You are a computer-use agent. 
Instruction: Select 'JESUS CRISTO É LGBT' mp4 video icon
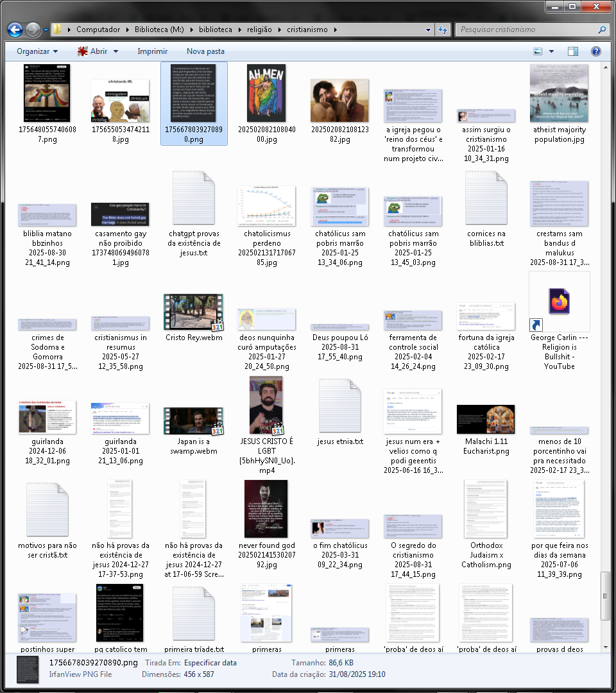coord(266,405)
